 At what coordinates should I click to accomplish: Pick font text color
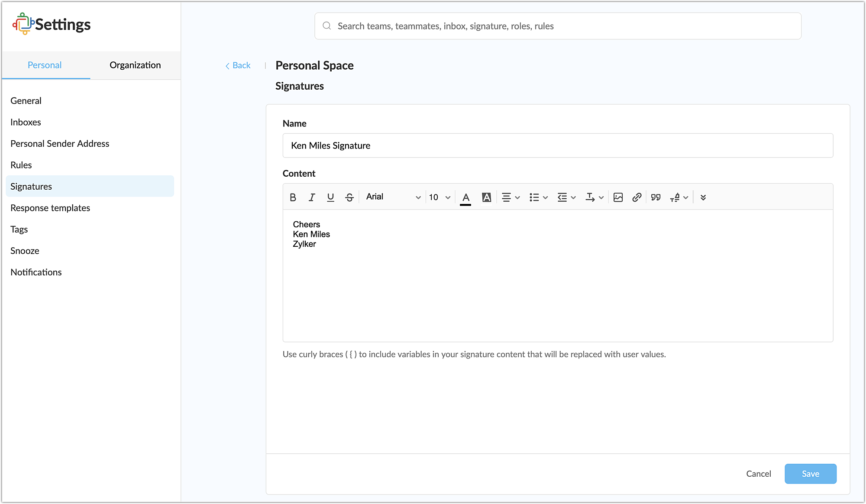point(465,197)
